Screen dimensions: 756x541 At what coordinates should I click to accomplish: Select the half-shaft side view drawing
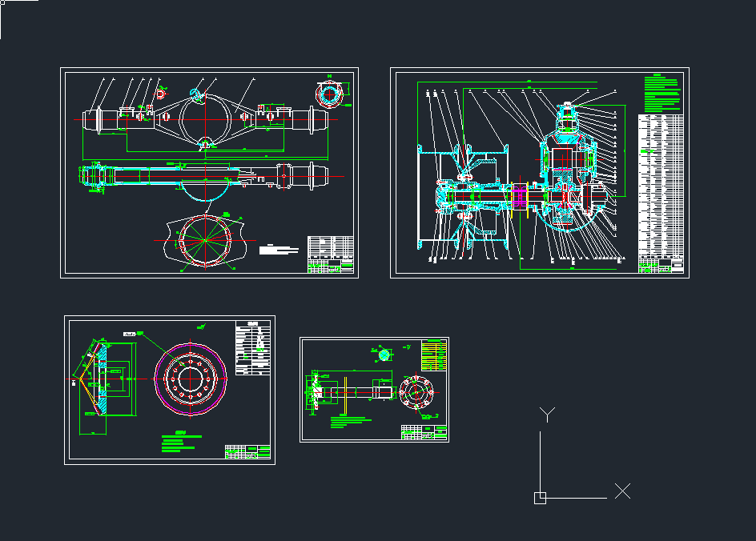click(351, 391)
